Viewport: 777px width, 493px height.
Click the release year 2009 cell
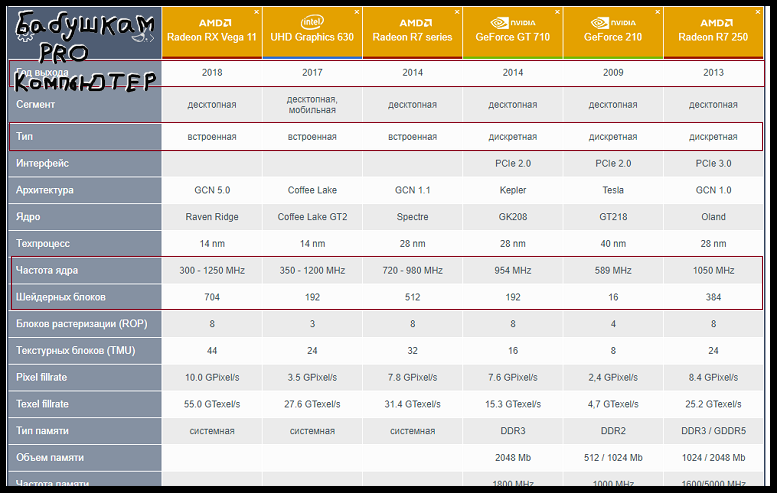pyautogui.click(x=613, y=73)
